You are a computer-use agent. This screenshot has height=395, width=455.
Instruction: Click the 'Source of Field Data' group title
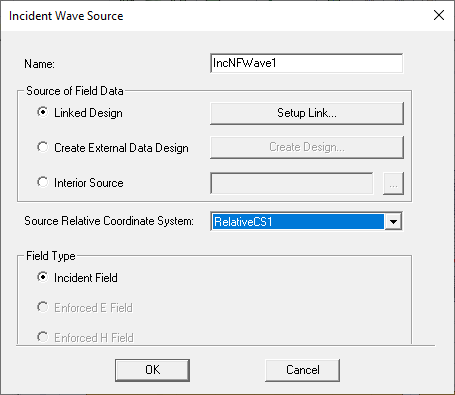click(75, 91)
